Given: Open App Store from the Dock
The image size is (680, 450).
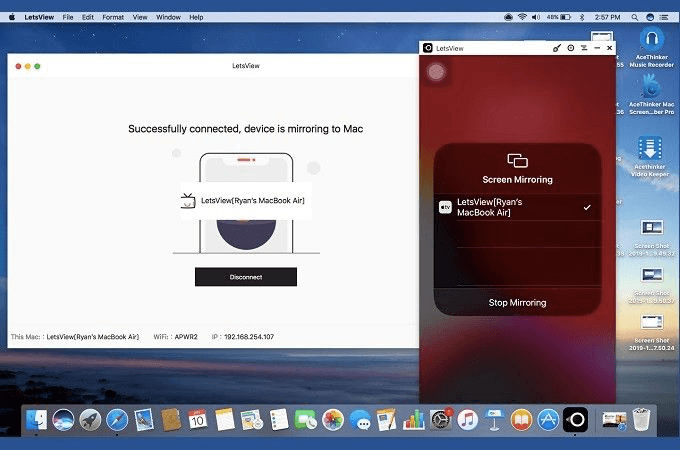Looking at the screenshot, I should pyautogui.click(x=548, y=420).
